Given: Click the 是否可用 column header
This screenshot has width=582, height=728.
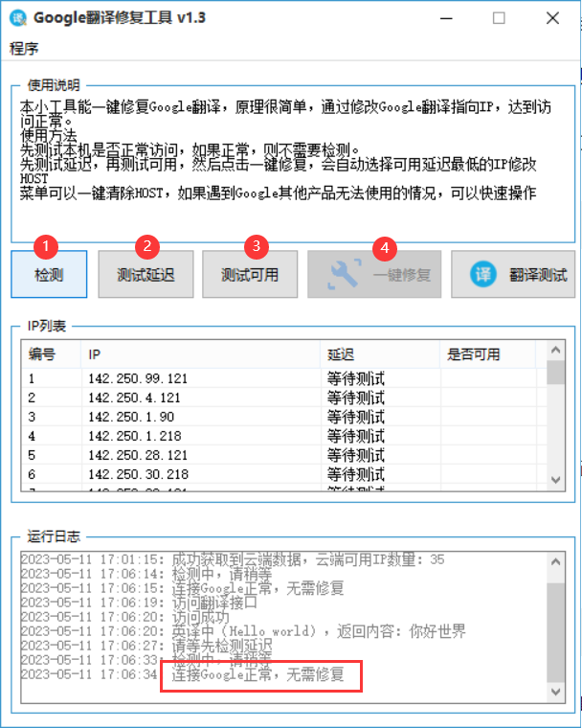Looking at the screenshot, I should pos(488,354).
